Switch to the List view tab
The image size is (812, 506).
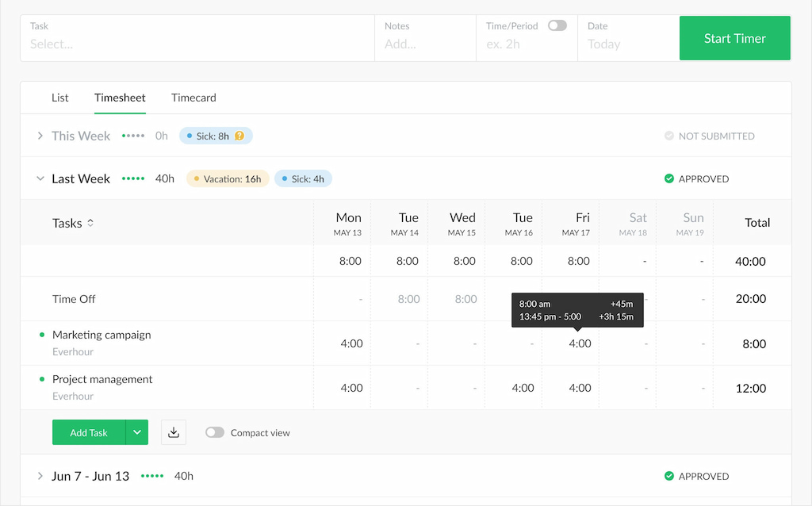pos(59,98)
